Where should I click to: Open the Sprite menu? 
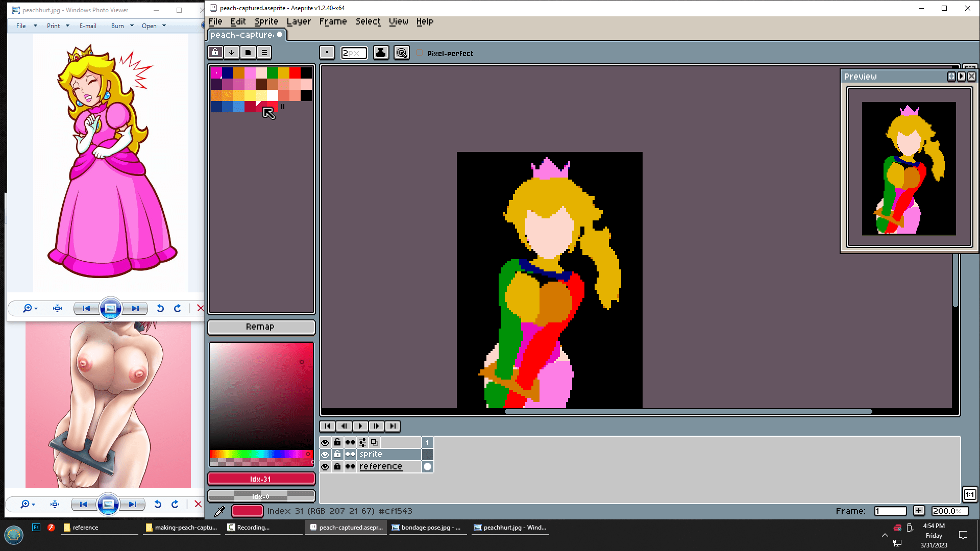(266, 21)
